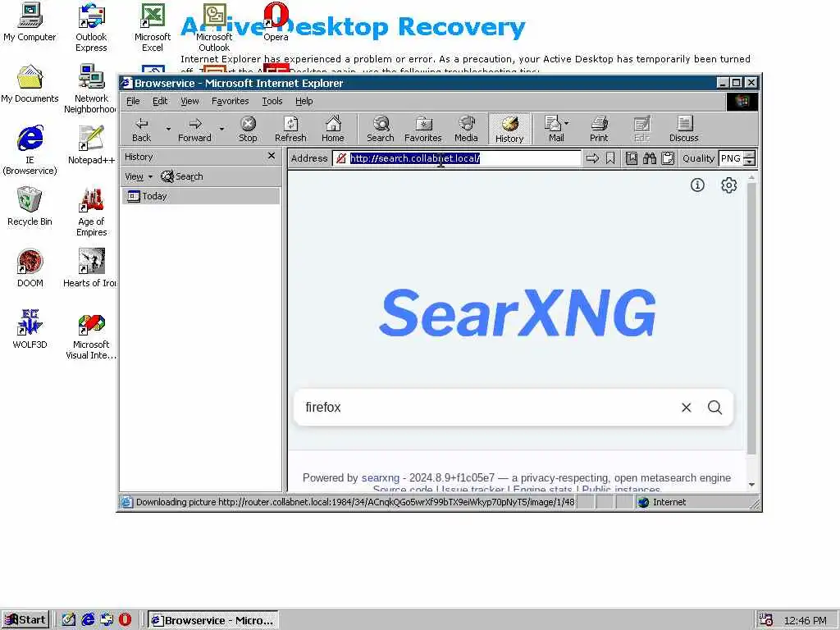Open the SearXNG info icon
840x630 pixels.
697,185
